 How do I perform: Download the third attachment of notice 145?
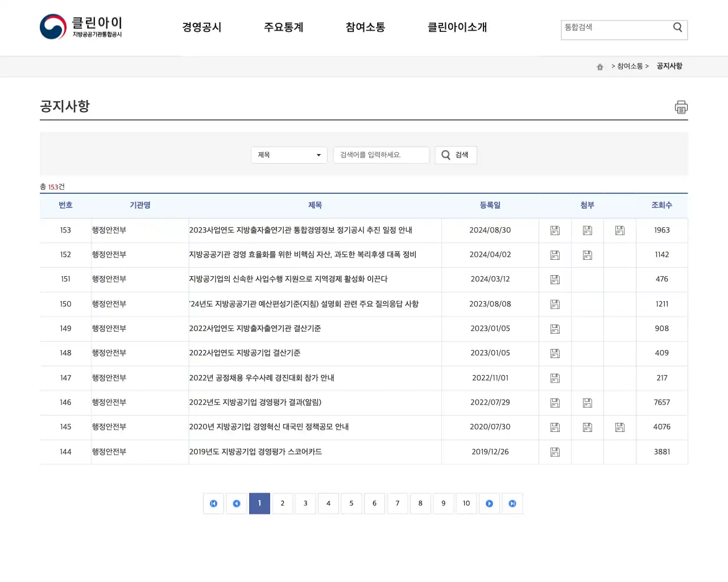[619, 427]
